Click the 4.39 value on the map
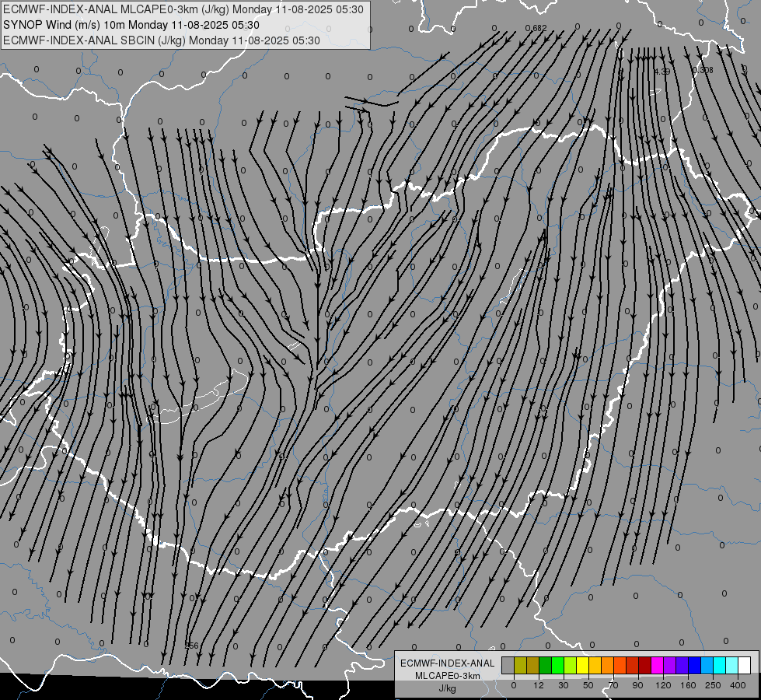The image size is (761, 700). (x=662, y=72)
